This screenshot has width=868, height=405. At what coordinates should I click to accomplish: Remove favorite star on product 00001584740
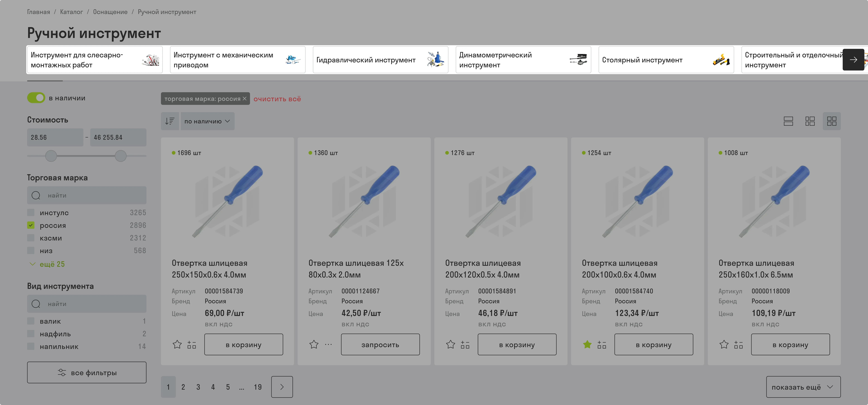[587, 344]
